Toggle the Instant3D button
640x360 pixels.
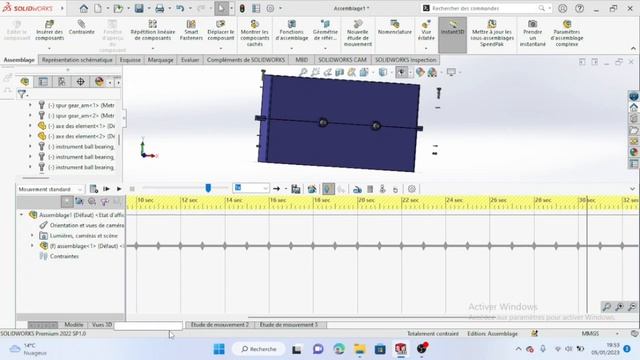pyautogui.click(x=453, y=36)
